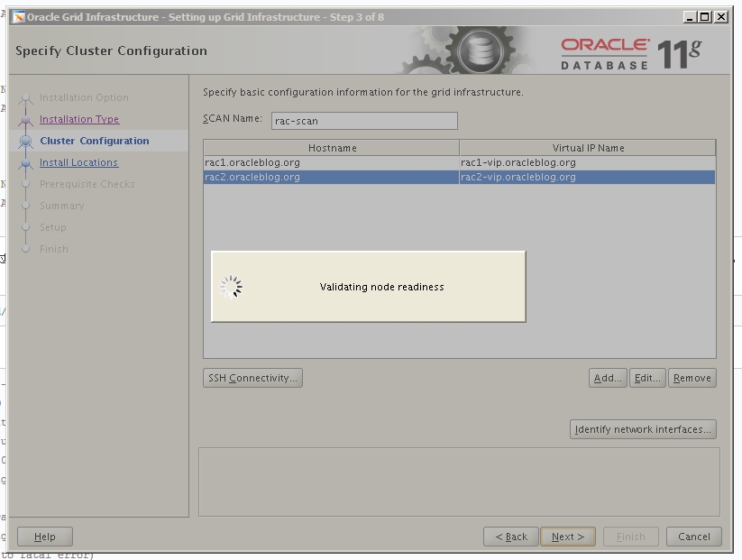Click the empty message text area below
This screenshot has height=560, width=742.
459,482
